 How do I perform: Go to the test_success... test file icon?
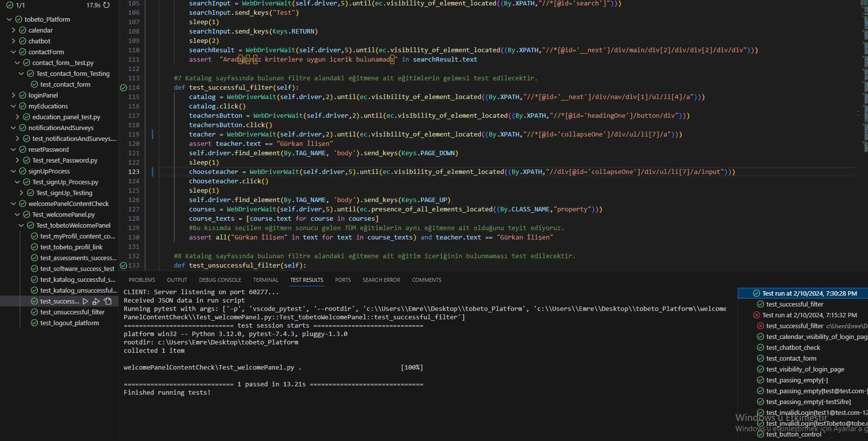(x=108, y=301)
